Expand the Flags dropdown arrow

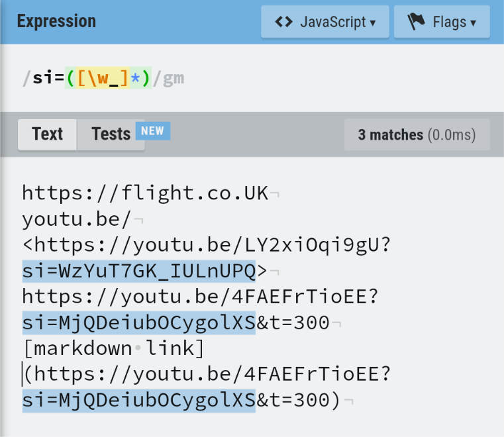(474, 23)
